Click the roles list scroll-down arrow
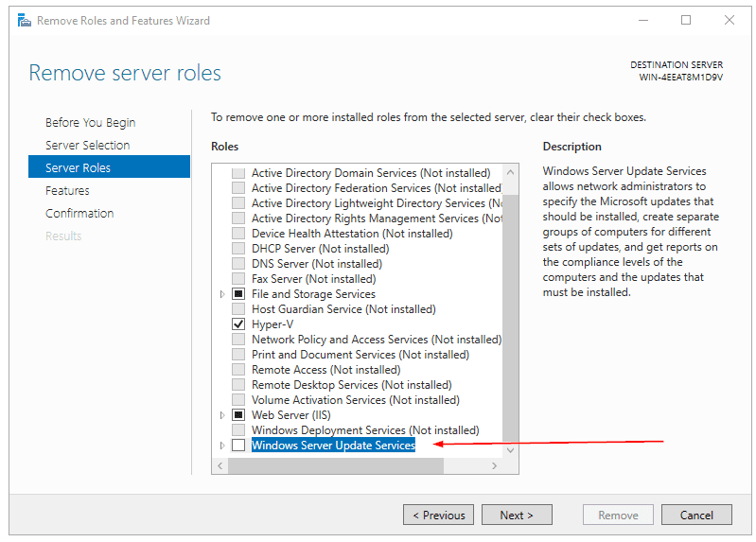 pos(511,450)
